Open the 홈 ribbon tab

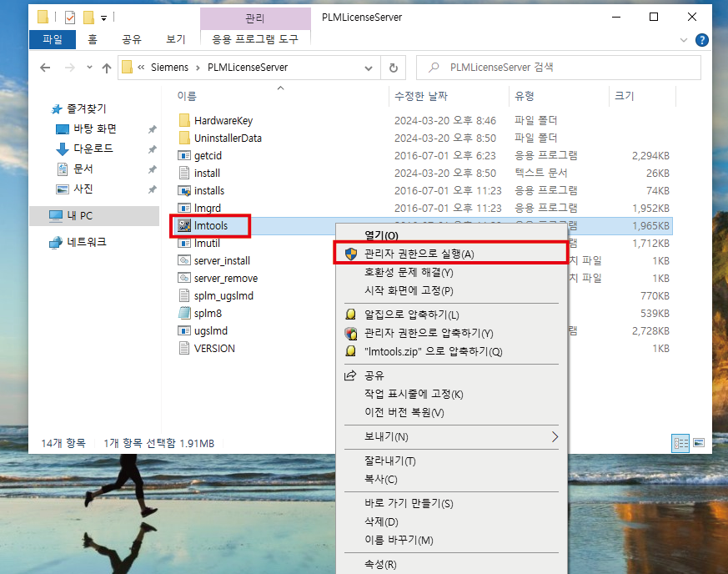tap(93, 40)
